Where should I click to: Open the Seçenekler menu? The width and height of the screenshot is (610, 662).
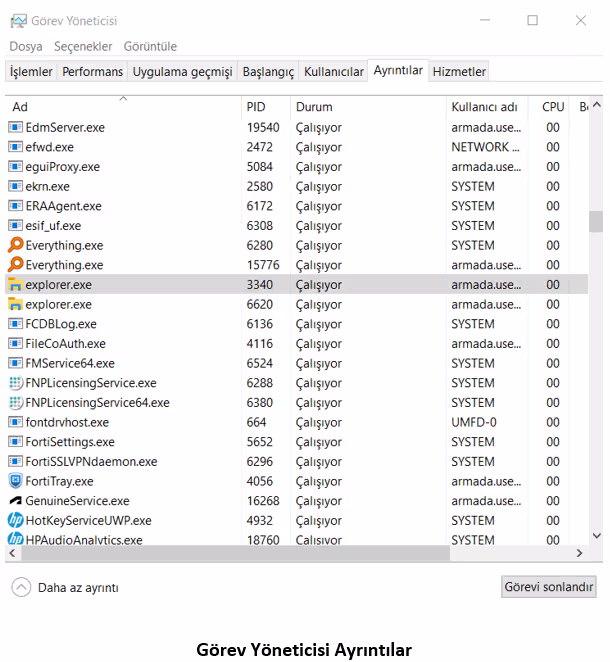click(x=83, y=46)
